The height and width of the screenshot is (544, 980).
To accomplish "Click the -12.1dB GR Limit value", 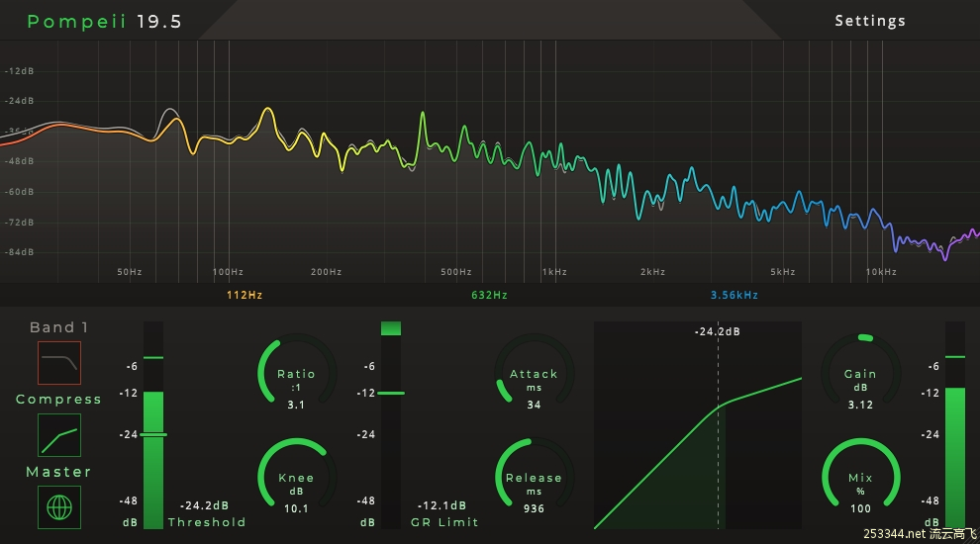I will point(441,505).
